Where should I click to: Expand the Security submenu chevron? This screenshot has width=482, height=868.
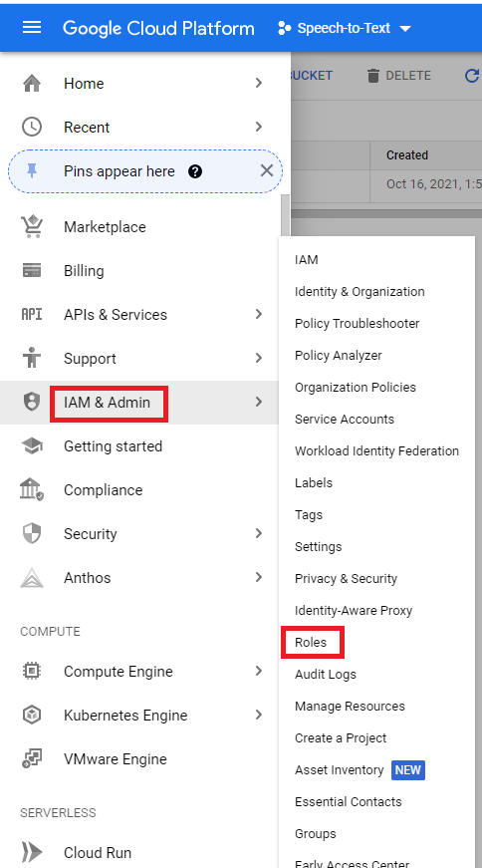click(259, 533)
